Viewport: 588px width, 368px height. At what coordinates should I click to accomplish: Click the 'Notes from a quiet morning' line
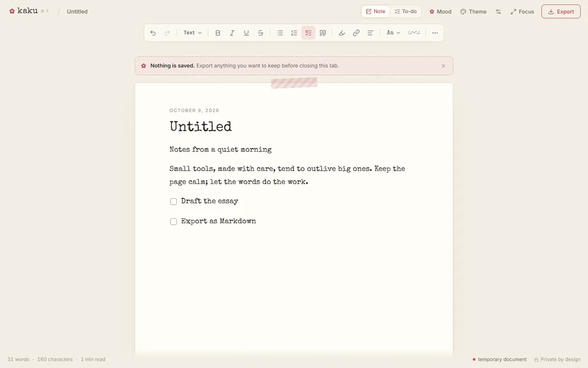click(220, 150)
